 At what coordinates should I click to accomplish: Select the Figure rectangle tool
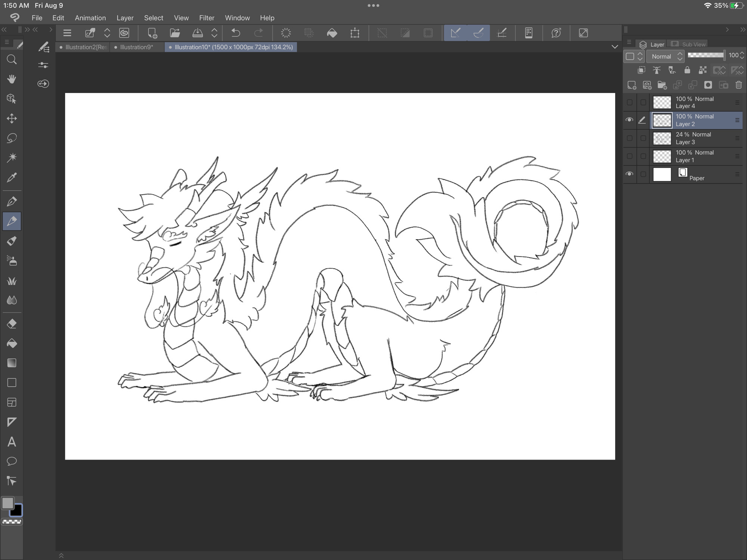pyautogui.click(x=12, y=383)
